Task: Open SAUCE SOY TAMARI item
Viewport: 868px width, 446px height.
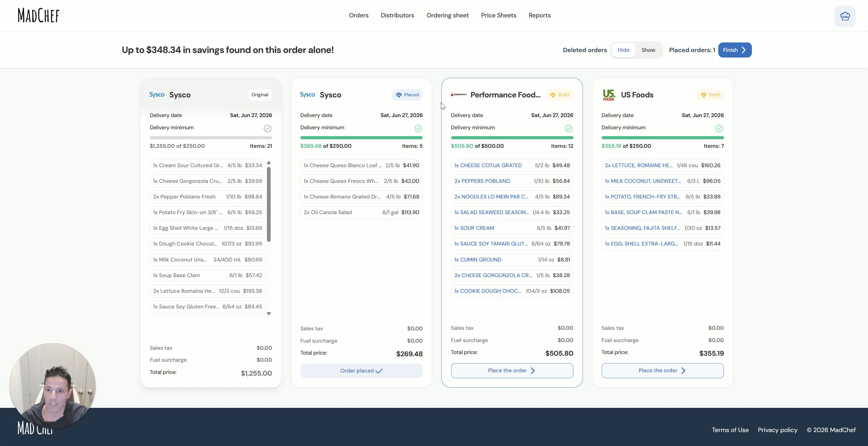Action: pos(512,244)
